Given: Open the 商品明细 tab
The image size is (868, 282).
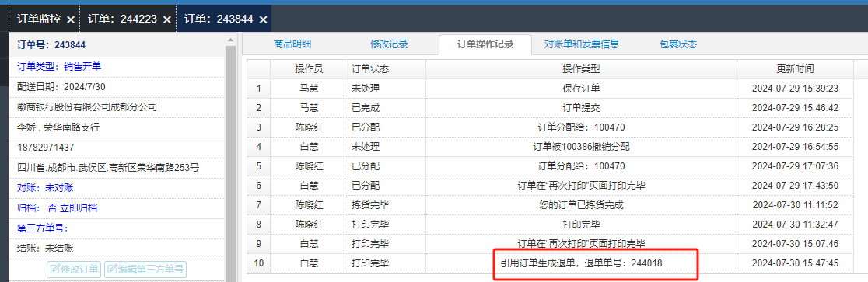Looking at the screenshot, I should [x=292, y=45].
